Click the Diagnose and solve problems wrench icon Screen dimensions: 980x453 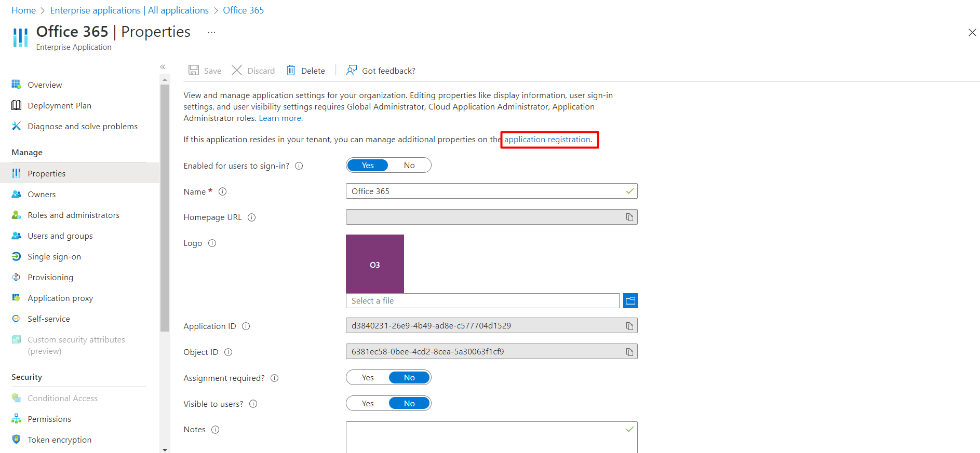[x=16, y=126]
